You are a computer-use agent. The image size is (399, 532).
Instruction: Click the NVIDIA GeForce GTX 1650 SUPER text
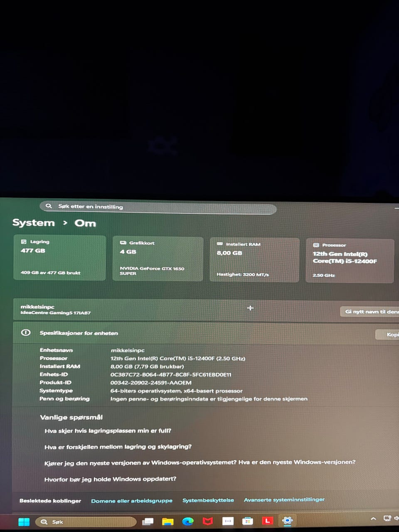click(152, 271)
